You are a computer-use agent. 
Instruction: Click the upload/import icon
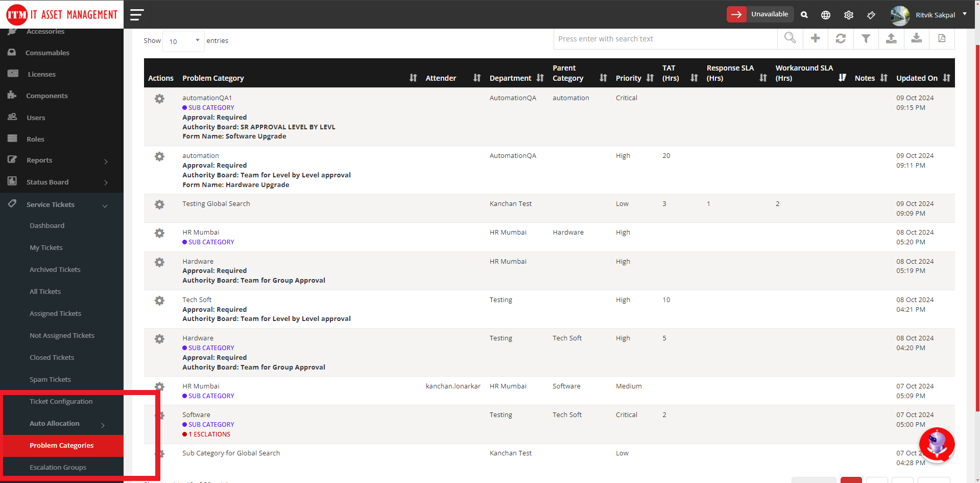(891, 38)
